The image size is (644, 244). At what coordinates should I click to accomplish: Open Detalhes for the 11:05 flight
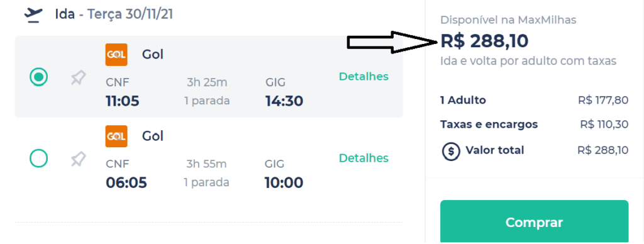[x=364, y=76]
